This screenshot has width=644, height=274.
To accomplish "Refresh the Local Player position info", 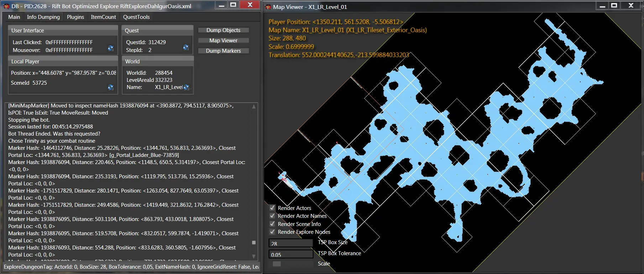I will tap(111, 87).
